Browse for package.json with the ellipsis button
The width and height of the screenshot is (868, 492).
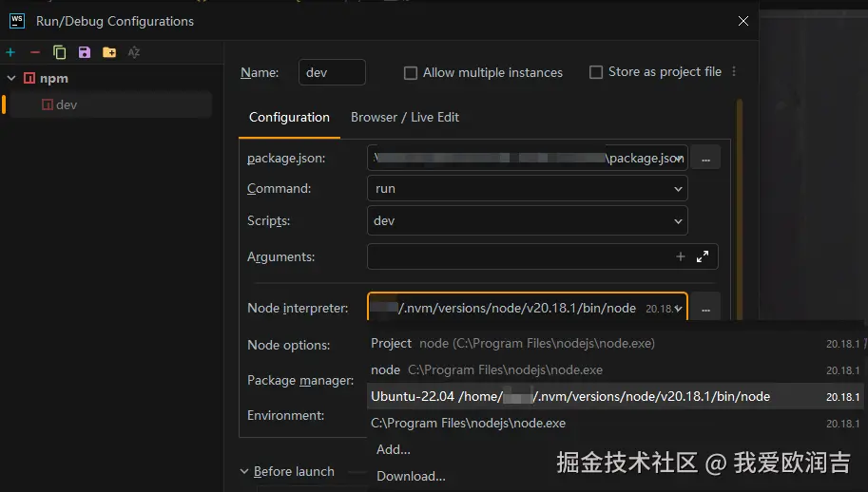click(x=705, y=159)
